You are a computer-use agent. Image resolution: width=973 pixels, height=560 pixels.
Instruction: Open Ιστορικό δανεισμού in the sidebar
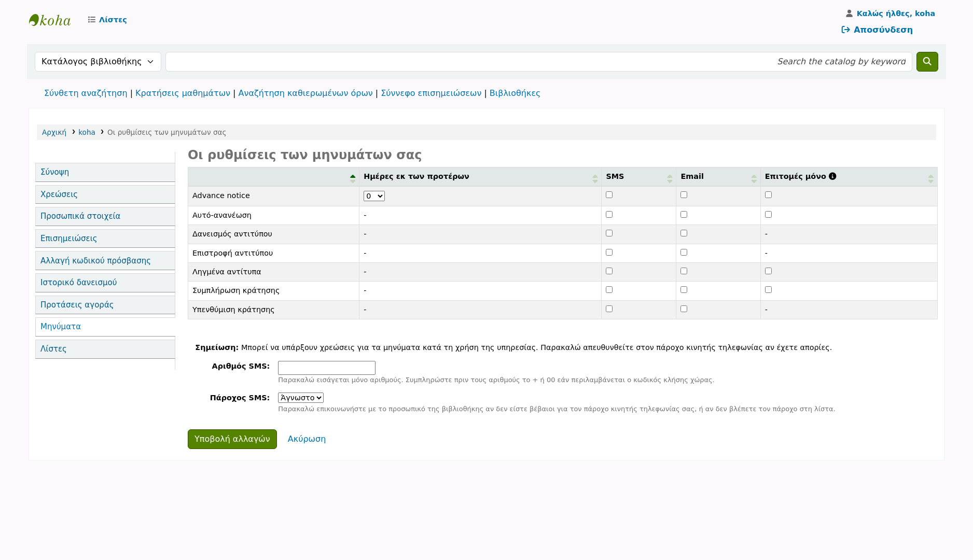click(x=105, y=283)
